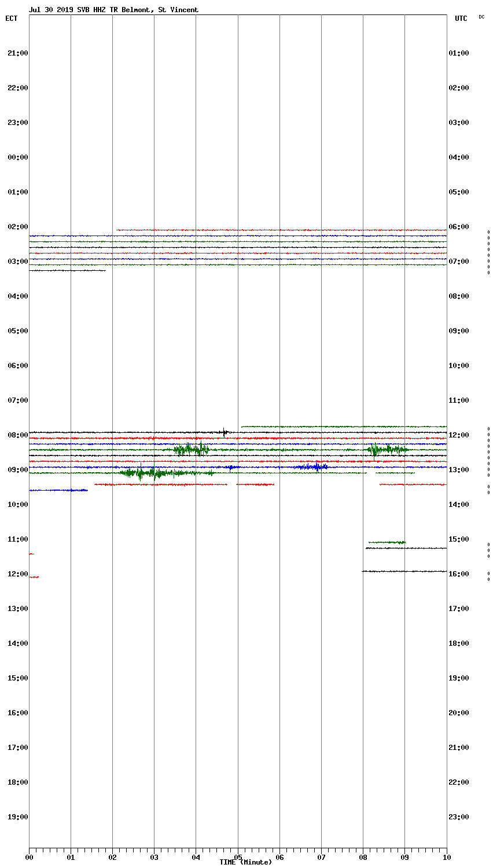The height and width of the screenshot is (868, 493).
Task: Select ECT 00:00 time label
Action: click(x=18, y=157)
